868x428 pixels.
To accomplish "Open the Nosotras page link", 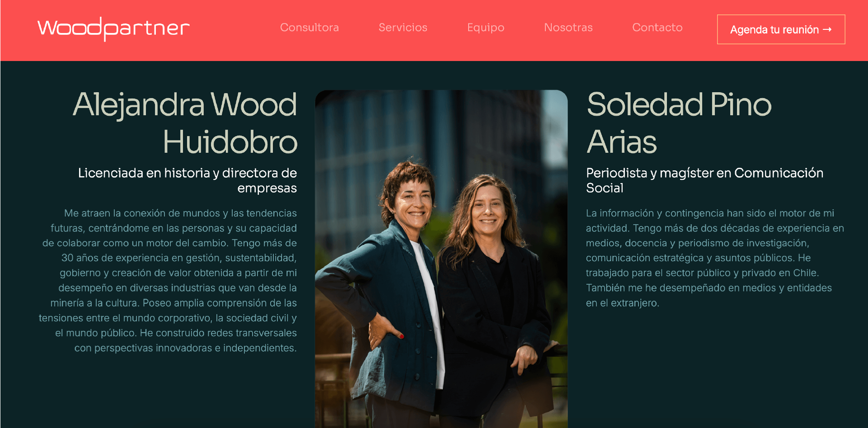I will coord(568,28).
